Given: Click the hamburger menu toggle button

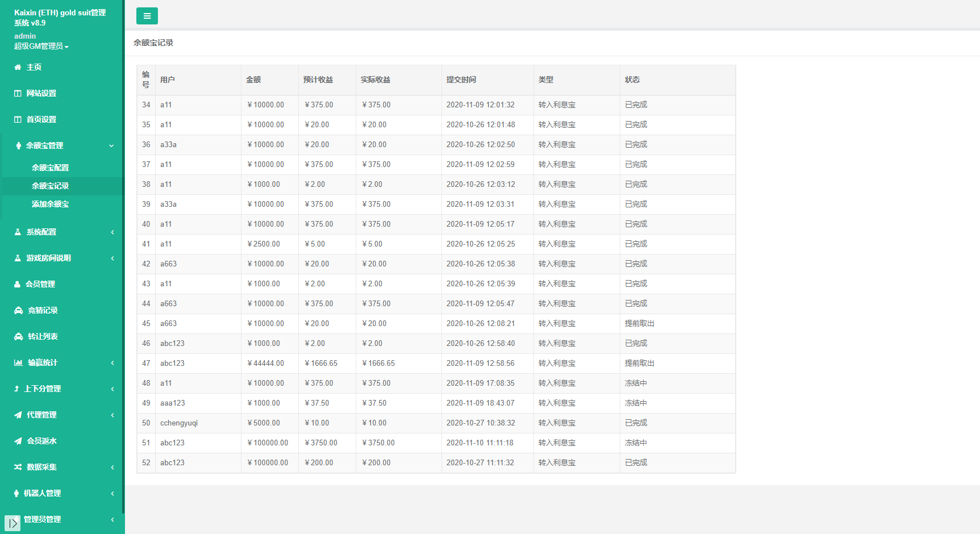Looking at the screenshot, I should point(147,16).
